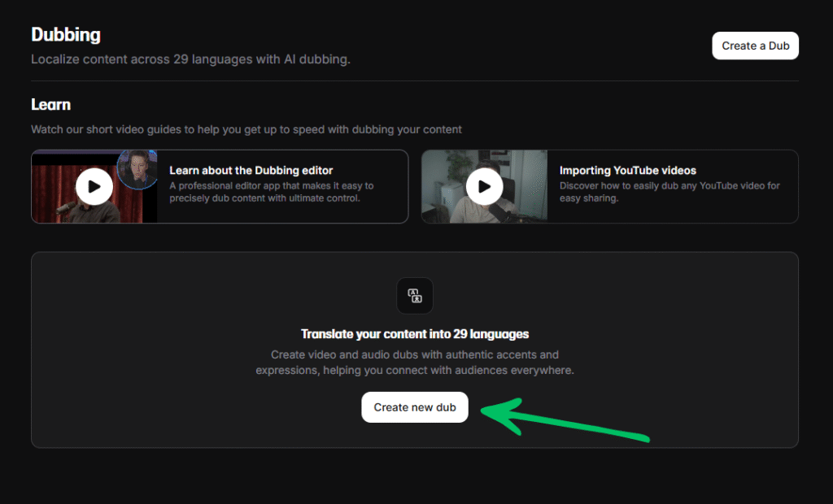Image resolution: width=833 pixels, height=504 pixels.
Task: Click the Create a Dub button
Action: 755,46
